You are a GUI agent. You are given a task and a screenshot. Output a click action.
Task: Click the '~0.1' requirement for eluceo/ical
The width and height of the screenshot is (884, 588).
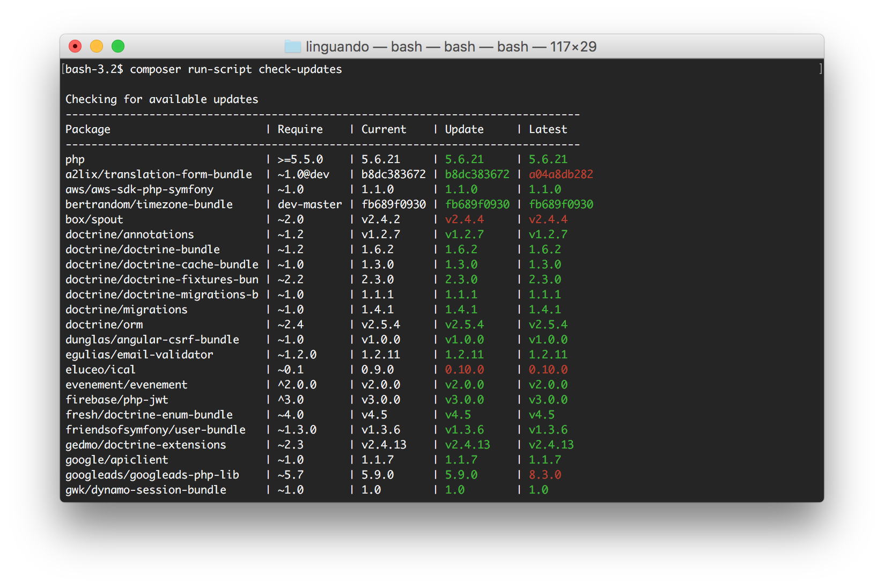pos(291,370)
